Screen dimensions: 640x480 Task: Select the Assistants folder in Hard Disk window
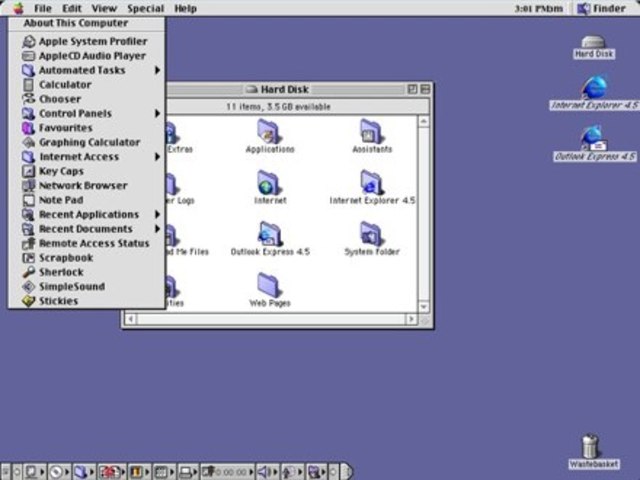click(372, 136)
